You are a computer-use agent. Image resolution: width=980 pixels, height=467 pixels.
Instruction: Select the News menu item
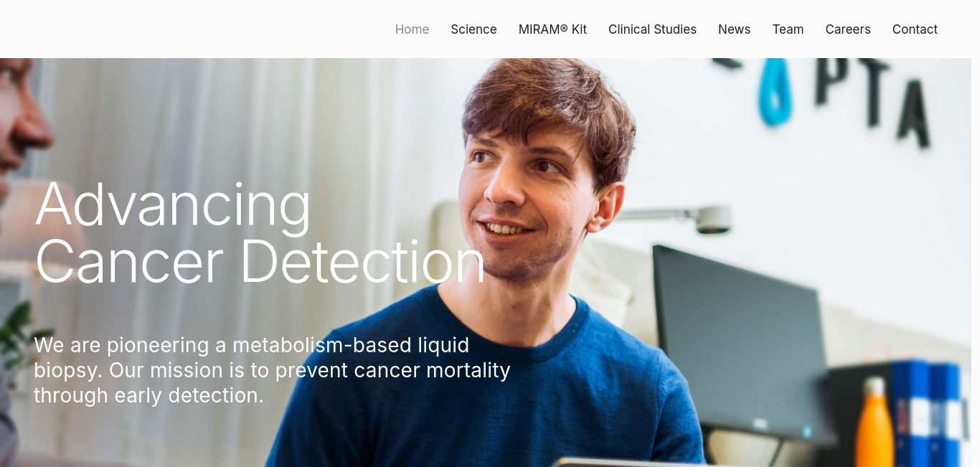[734, 29]
